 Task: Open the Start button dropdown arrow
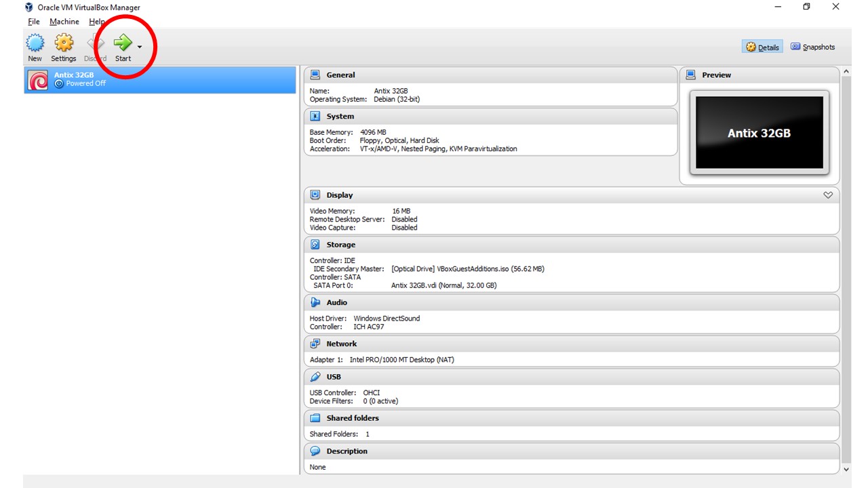(140, 47)
